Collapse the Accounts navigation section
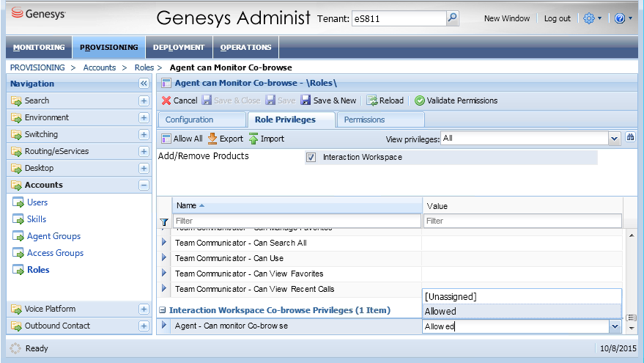 pos(144,185)
